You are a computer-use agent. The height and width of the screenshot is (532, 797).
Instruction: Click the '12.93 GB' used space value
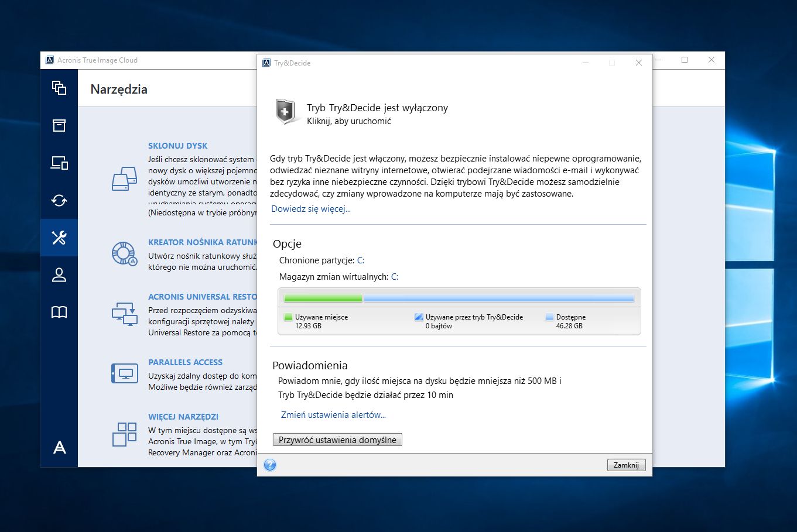(x=308, y=326)
